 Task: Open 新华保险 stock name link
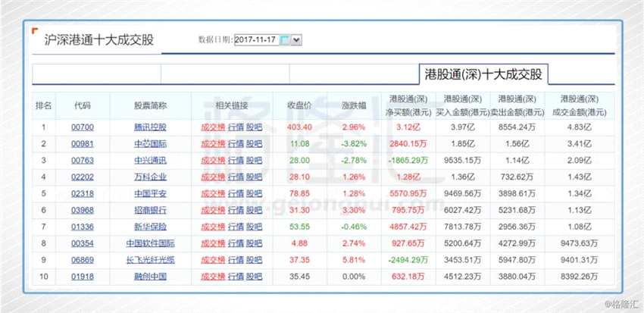pos(150,227)
